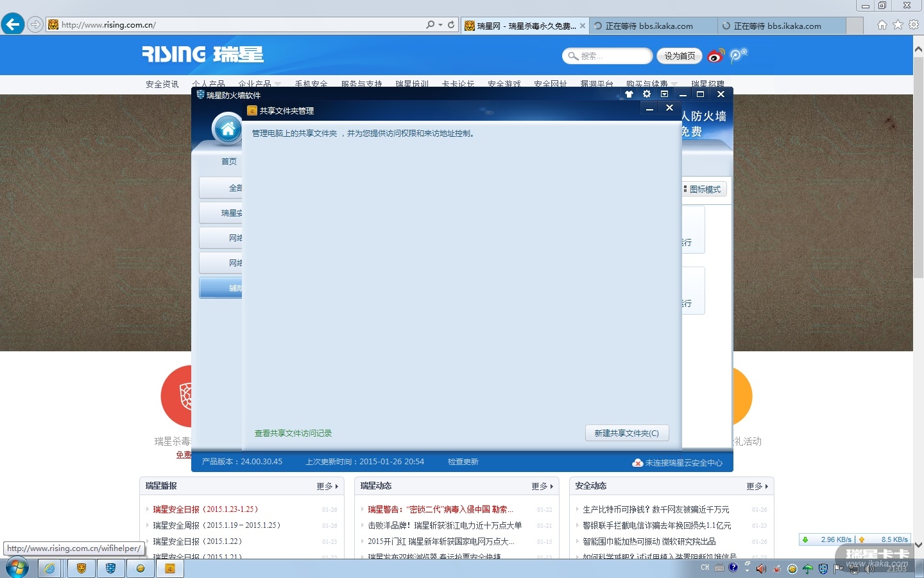Open browser tools gear icon
924x578 pixels.
click(x=914, y=25)
